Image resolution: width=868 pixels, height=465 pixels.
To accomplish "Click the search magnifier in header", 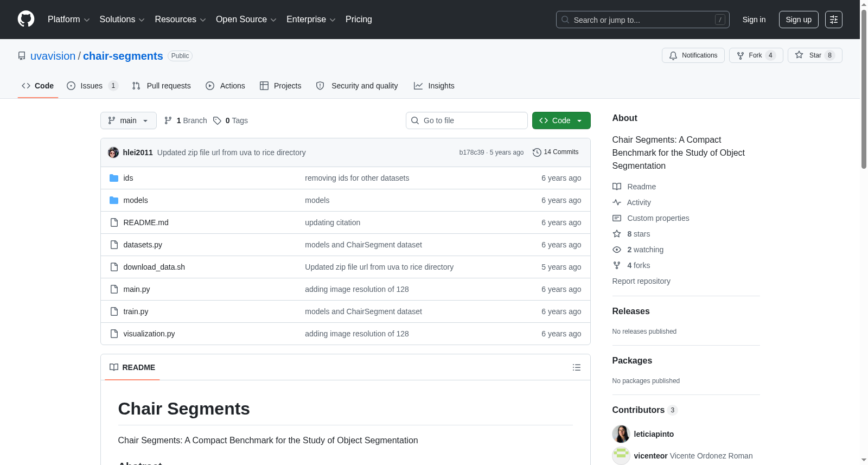I will pyautogui.click(x=565, y=20).
